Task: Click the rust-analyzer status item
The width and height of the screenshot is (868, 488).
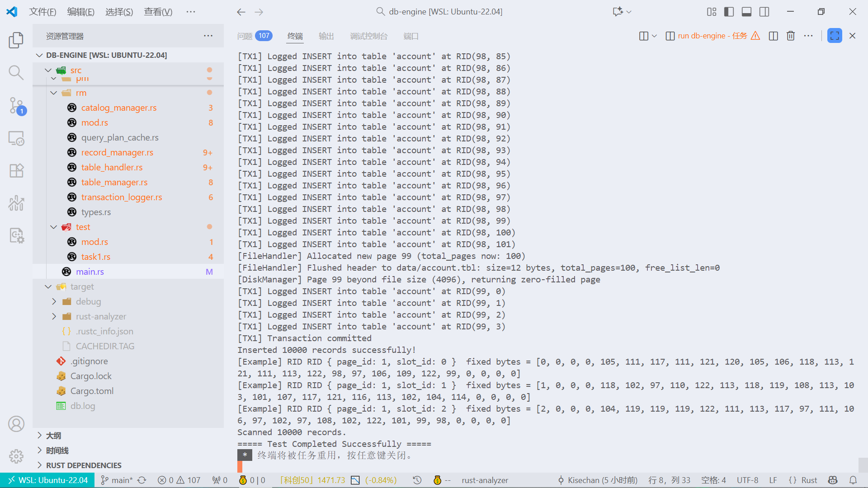Action: 485,480
